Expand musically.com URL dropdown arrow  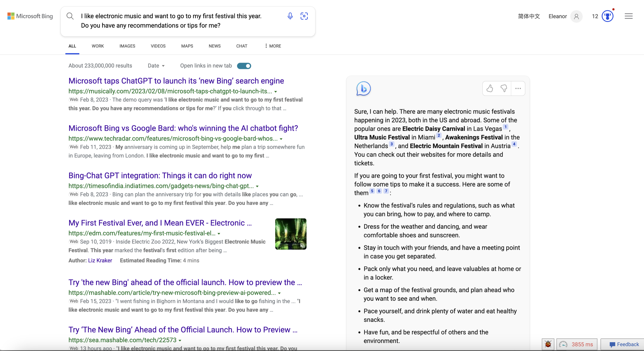(x=275, y=92)
